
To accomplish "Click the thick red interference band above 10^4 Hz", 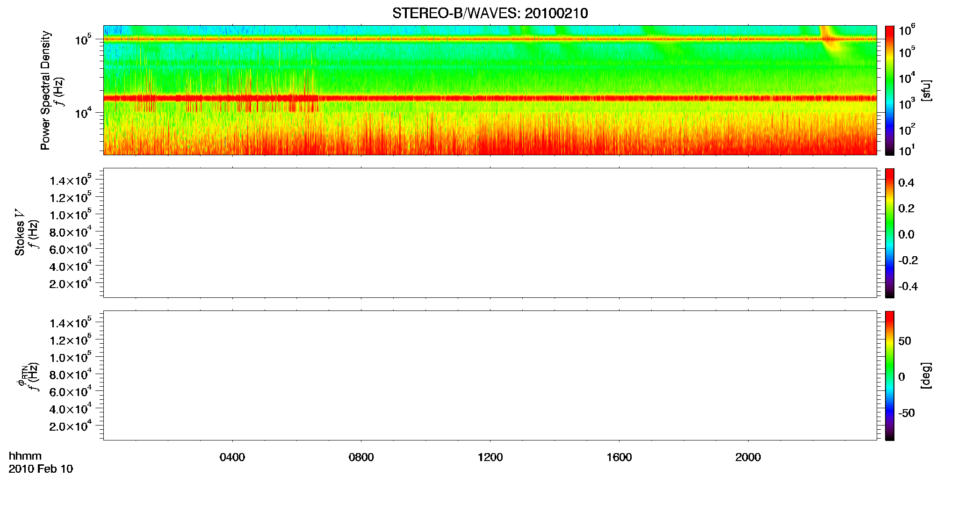I will (x=490, y=98).
